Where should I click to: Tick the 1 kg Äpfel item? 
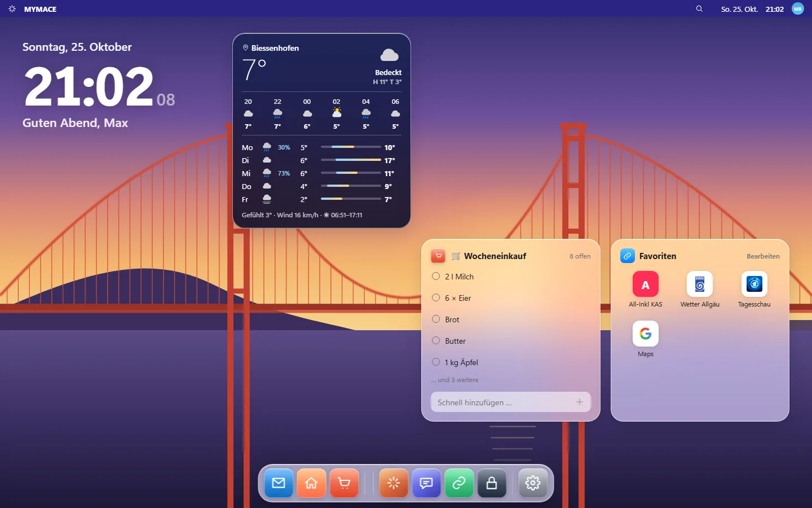[x=436, y=362]
